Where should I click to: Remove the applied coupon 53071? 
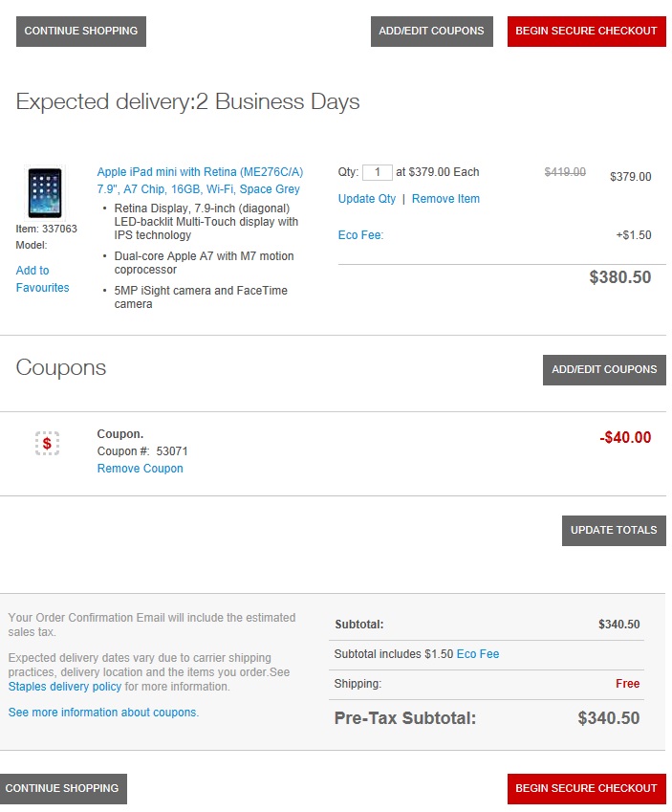click(x=140, y=469)
